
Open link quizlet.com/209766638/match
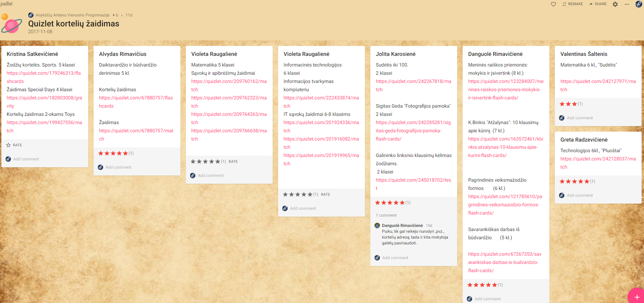pyautogui.click(x=229, y=135)
